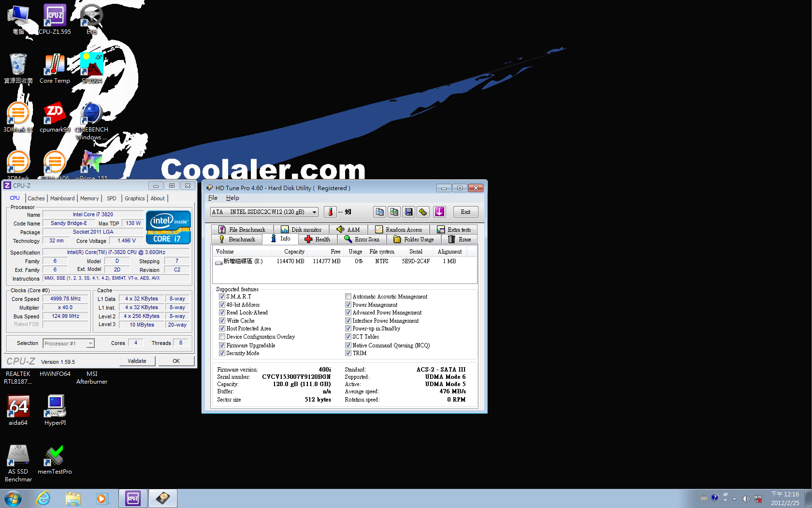Toggle the S.M.A.R.T checkbox
The width and height of the screenshot is (812, 508).
[x=222, y=297]
